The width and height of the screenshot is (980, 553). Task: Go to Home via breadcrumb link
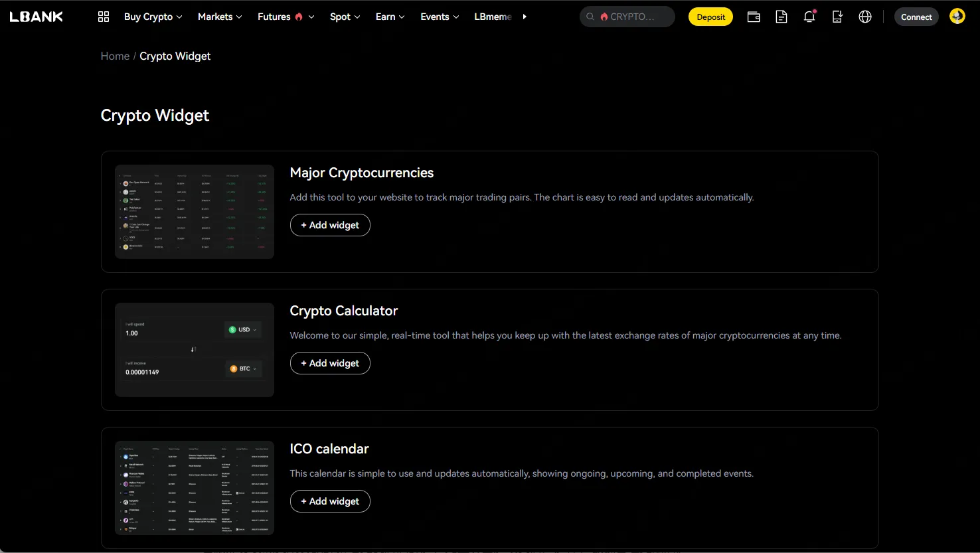coord(115,56)
